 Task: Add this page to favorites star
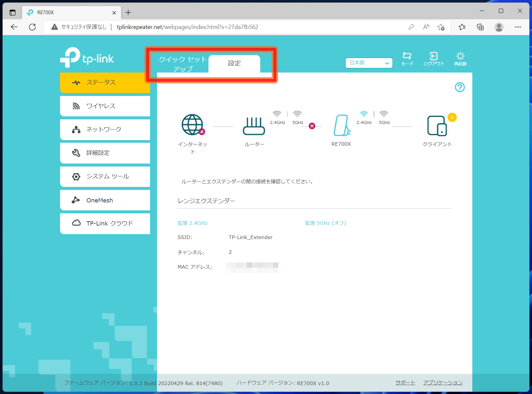(441, 27)
